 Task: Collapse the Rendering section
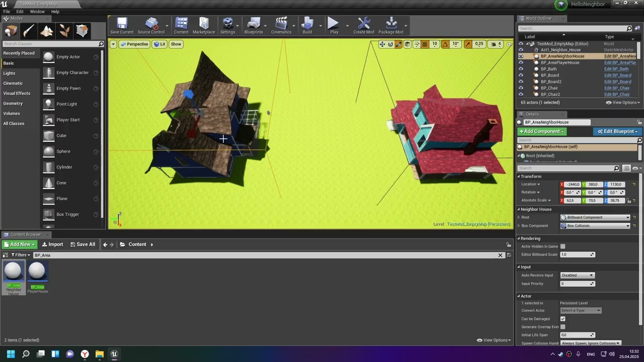coord(519,238)
